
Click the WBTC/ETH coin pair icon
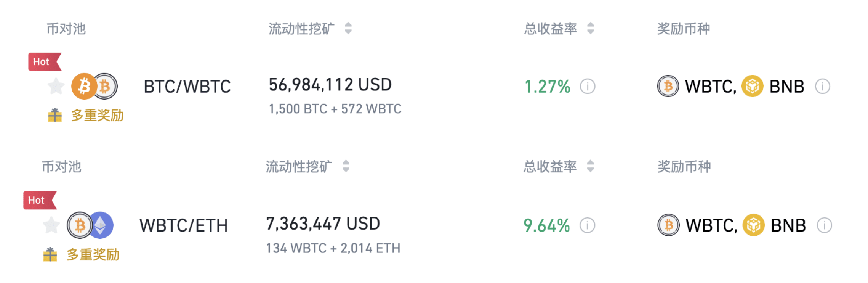pos(90,225)
